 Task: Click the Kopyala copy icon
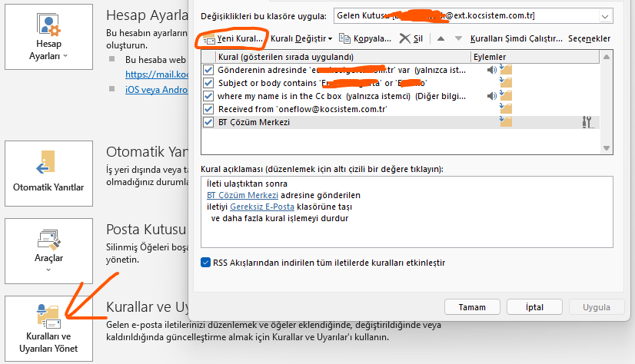click(x=344, y=38)
